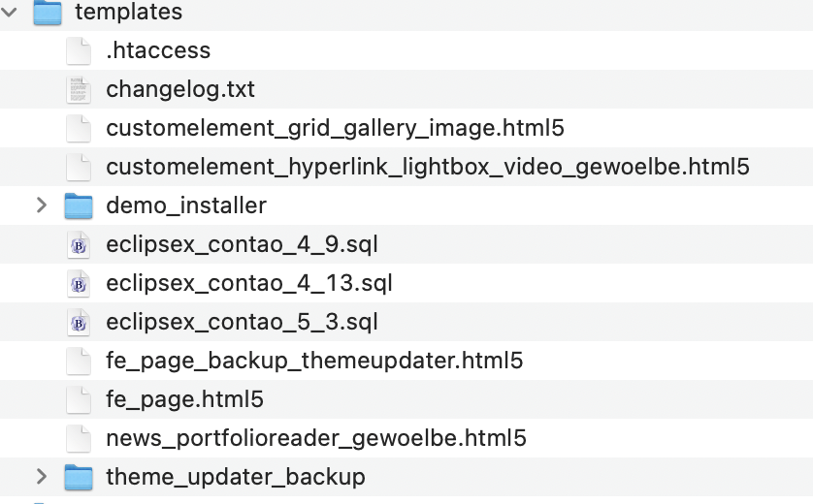Select customelement_grid_gallery_image.html5 file name
This screenshot has height=504, width=813.
tap(335, 128)
